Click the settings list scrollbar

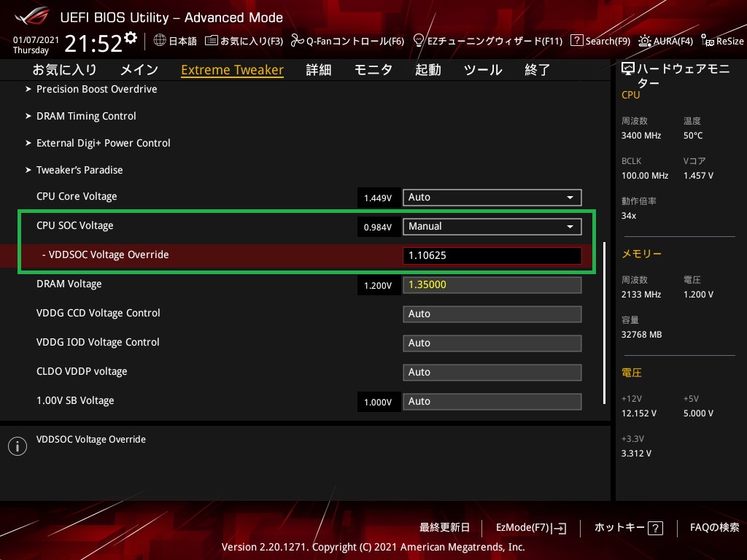point(604,323)
